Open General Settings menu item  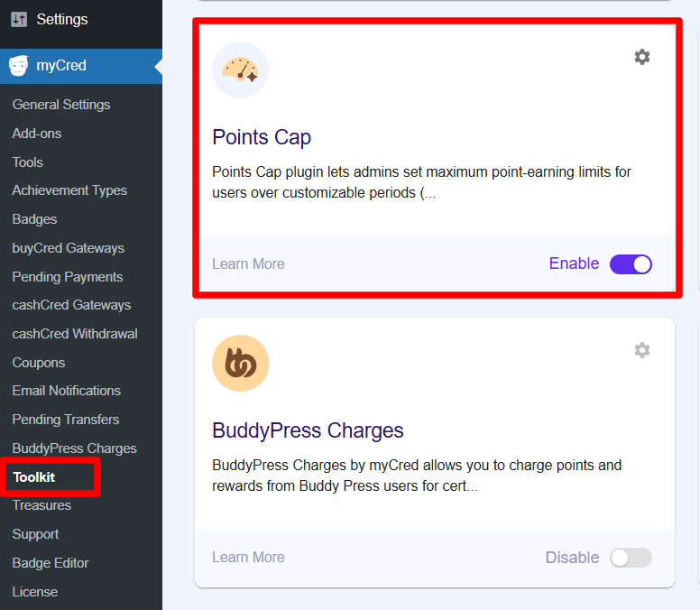[61, 105]
